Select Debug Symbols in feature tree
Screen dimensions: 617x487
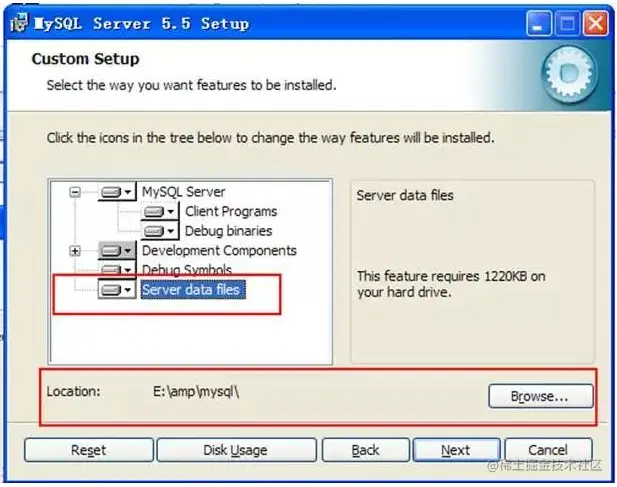pyautogui.click(x=187, y=270)
